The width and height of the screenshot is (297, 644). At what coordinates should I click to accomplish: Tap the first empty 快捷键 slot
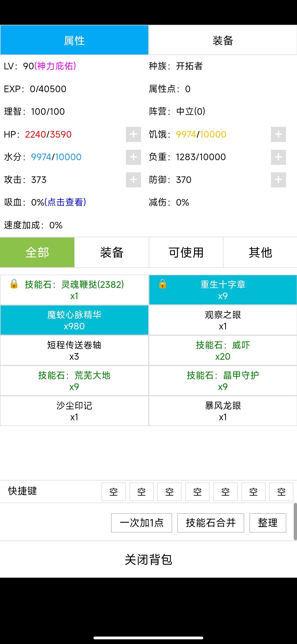pos(113,492)
